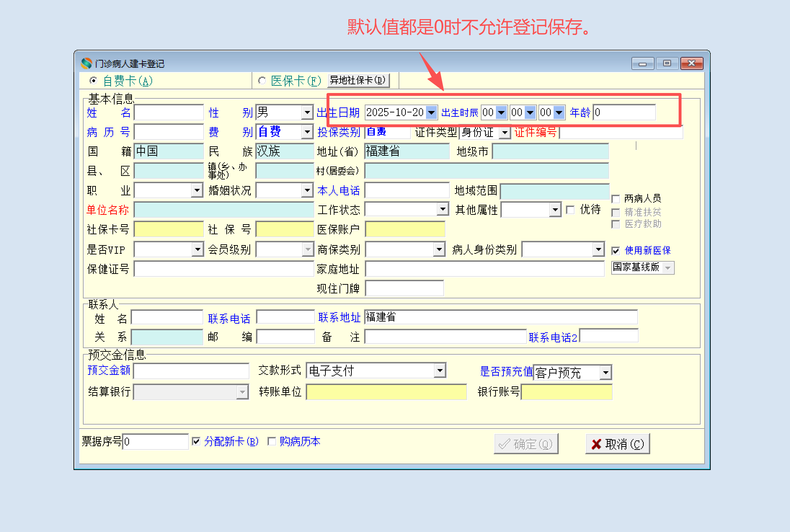This screenshot has height=532, width=790.
Task: Click the 年龄 input field showing 0
Action: click(624, 112)
